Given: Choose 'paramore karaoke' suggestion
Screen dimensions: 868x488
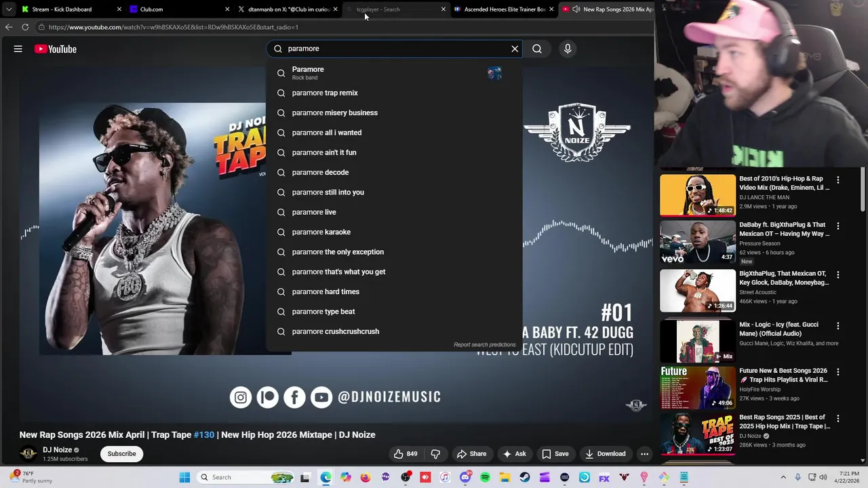Looking at the screenshot, I should coord(394,232).
